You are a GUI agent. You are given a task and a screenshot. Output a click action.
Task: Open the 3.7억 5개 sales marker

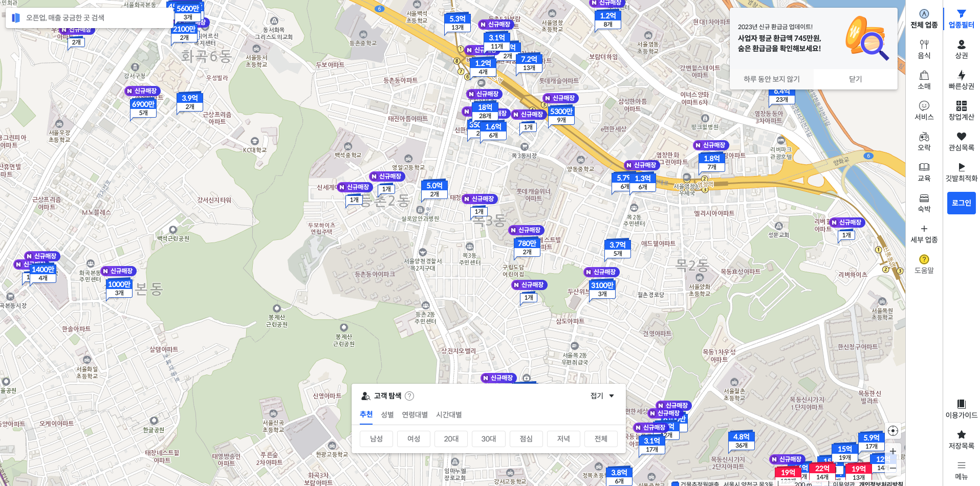618,249
